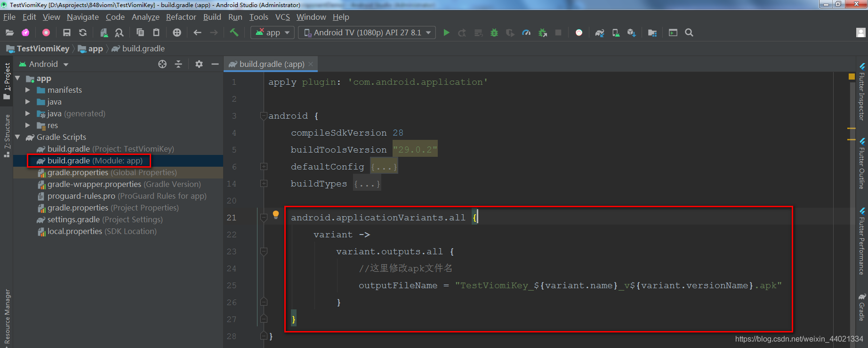Open the app run configuration dropdown
Screen dimensions: 868x348
click(x=273, y=32)
